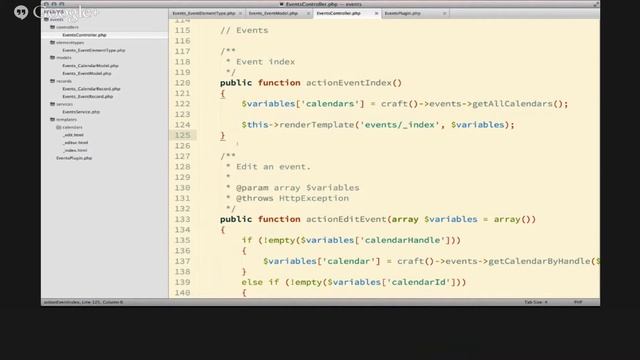640x360 pixels.
Task: Open Events_EventElementType.php in the sidebar
Action: click(x=94, y=50)
